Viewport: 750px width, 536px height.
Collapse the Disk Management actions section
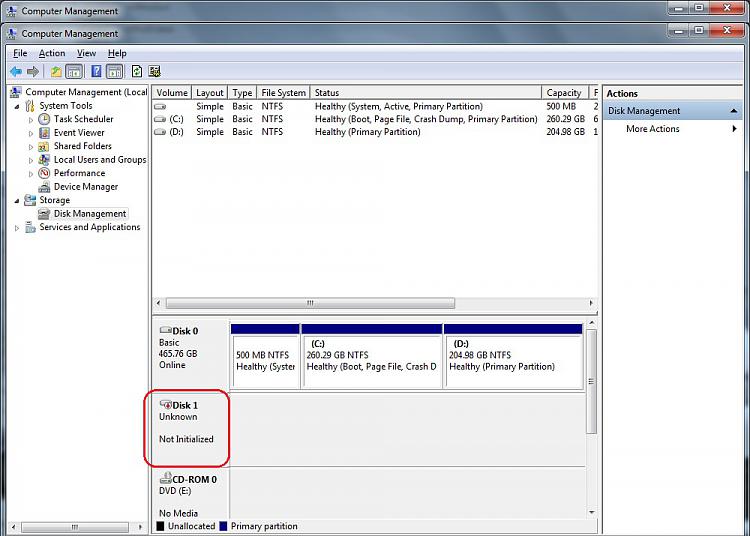(734, 111)
